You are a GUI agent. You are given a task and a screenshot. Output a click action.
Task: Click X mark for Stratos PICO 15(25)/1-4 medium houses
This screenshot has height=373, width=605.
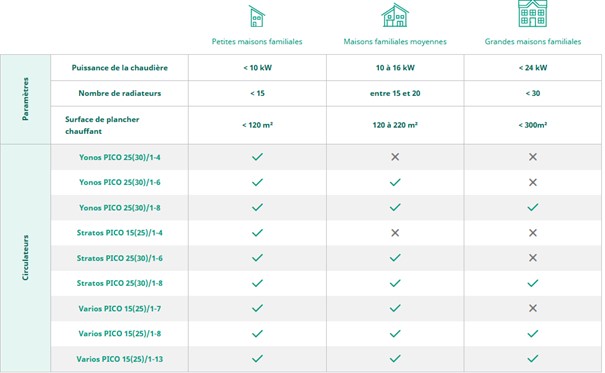(395, 233)
